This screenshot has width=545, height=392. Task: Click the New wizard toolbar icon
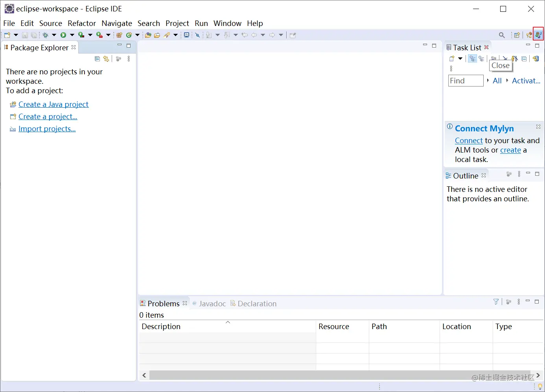tap(7, 35)
